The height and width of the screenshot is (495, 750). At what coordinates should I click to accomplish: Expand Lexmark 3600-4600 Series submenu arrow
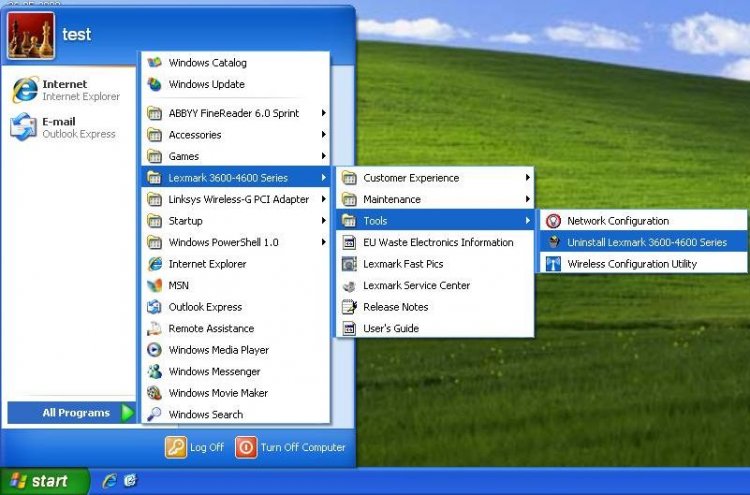tap(324, 177)
